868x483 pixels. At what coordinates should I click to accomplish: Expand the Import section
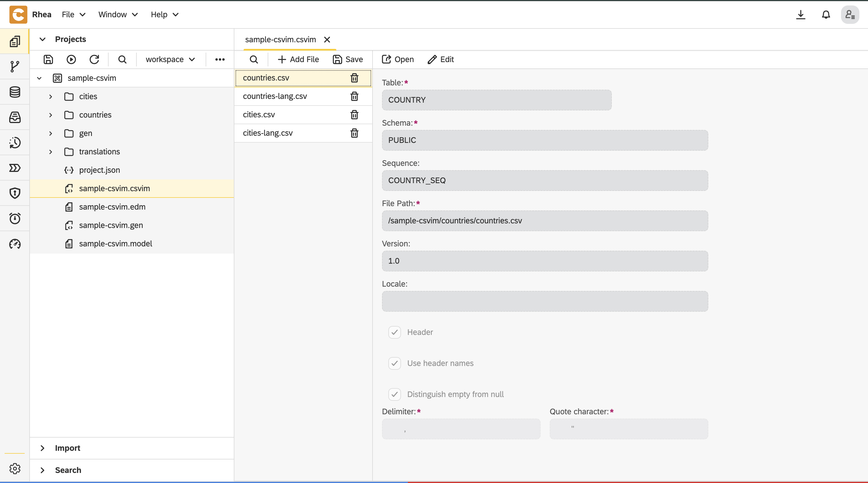point(43,448)
